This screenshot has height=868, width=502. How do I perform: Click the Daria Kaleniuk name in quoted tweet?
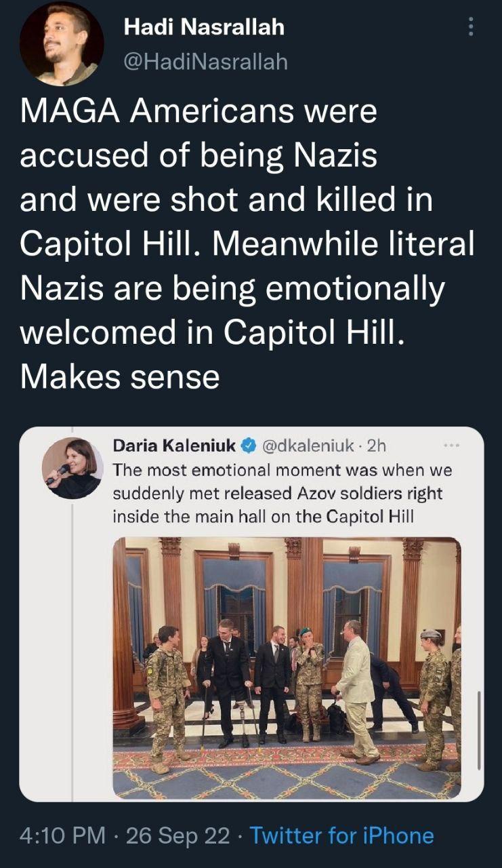[174, 446]
